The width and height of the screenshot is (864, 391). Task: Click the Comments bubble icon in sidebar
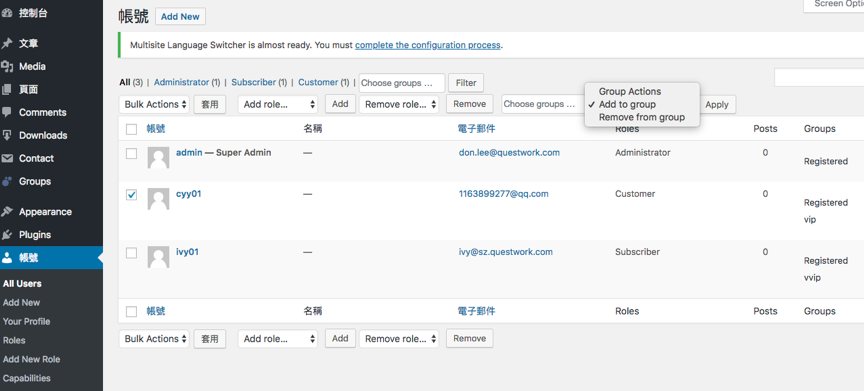(x=7, y=112)
